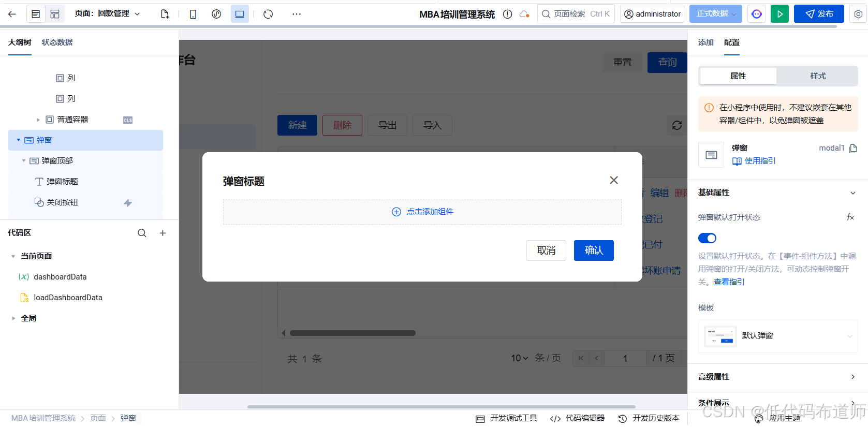
Task: Open the AI assistant icon
Action: click(x=757, y=14)
